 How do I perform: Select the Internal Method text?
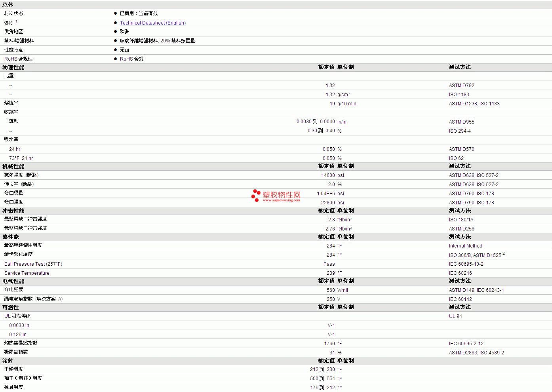pyautogui.click(x=466, y=246)
